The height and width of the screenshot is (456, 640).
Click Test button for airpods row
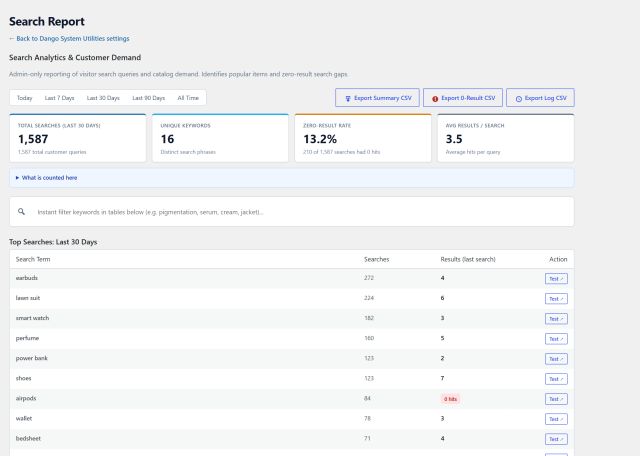click(x=556, y=399)
